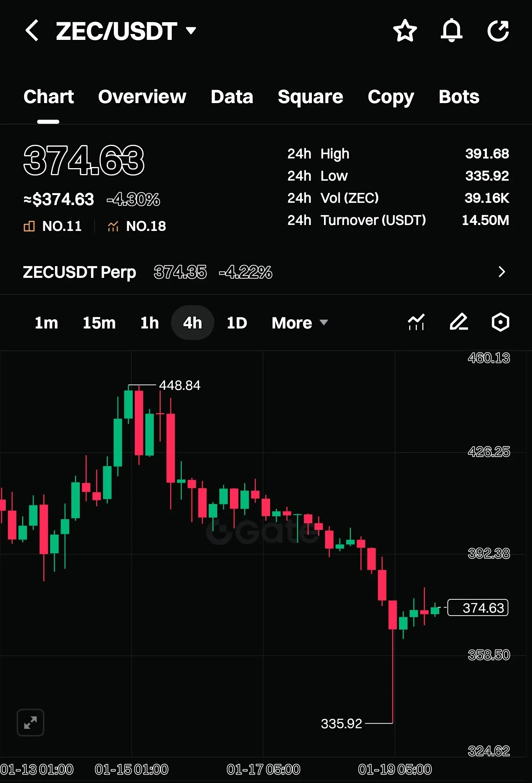532x783 pixels.
Task: Switch to the Chart tab
Action: [x=49, y=97]
